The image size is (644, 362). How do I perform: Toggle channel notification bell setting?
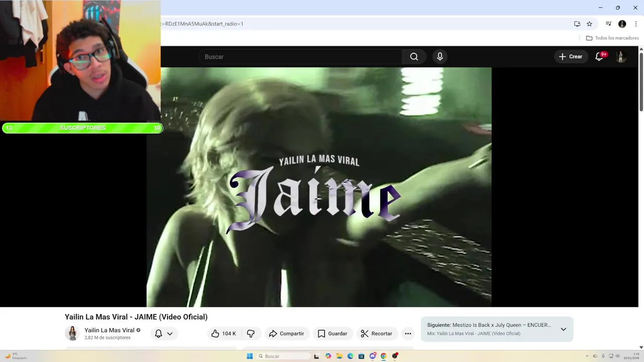pos(164,333)
